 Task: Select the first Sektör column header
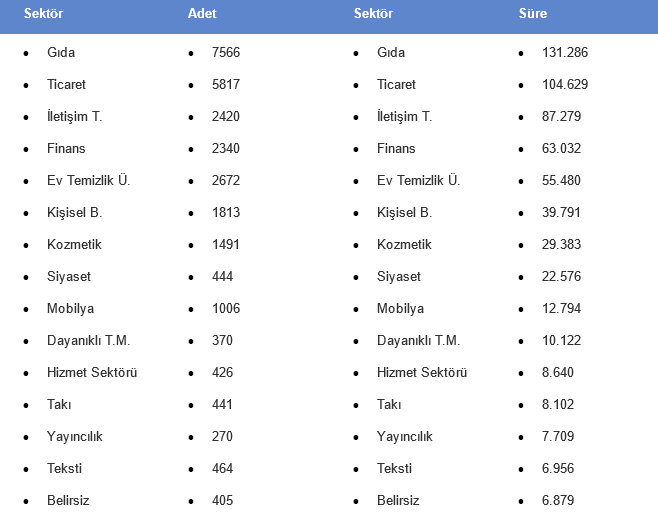pyautogui.click(x=43, y=13)
